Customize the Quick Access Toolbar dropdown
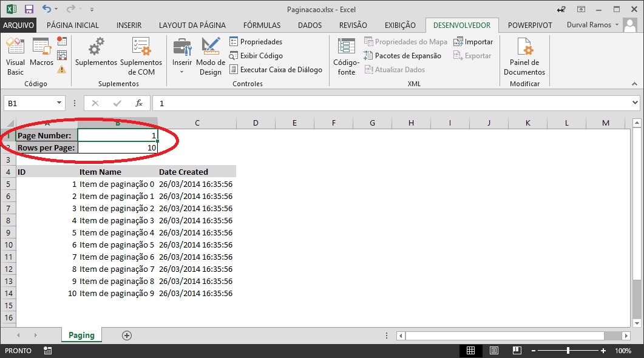This screenshot has width=644, height=358. click(92, 10)
